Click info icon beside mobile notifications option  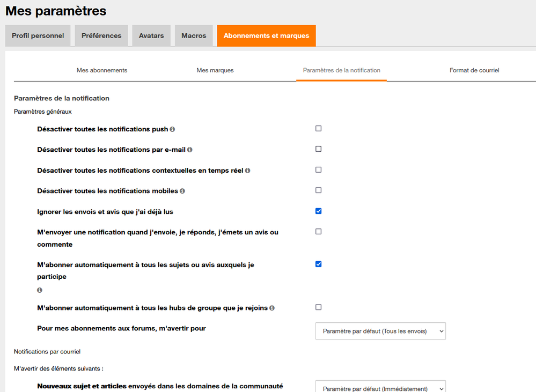pos(182,191)
